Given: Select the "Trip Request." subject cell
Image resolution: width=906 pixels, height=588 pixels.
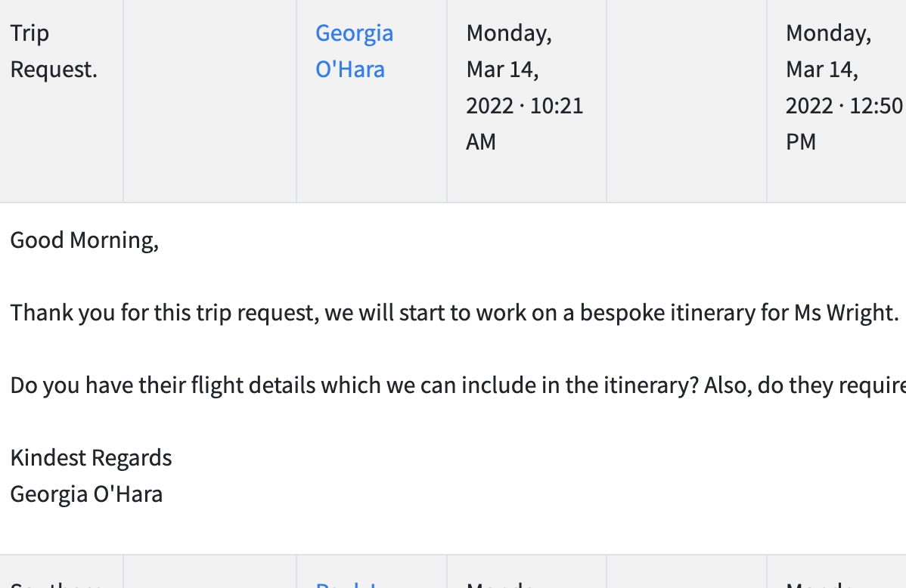Looking at the screenshot, I should 54,51.
